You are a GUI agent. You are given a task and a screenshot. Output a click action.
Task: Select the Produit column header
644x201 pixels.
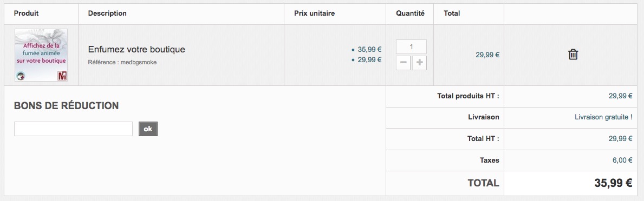(27, 14)
